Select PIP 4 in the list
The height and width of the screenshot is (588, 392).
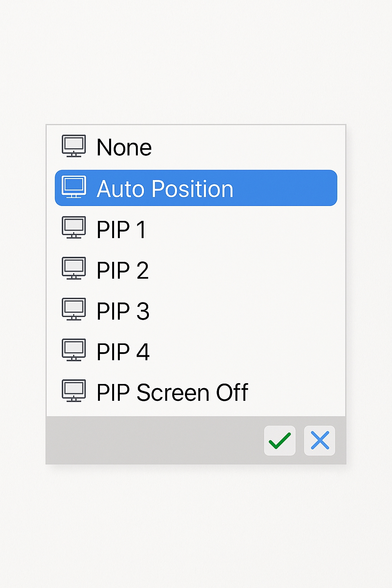coord(122,351)
